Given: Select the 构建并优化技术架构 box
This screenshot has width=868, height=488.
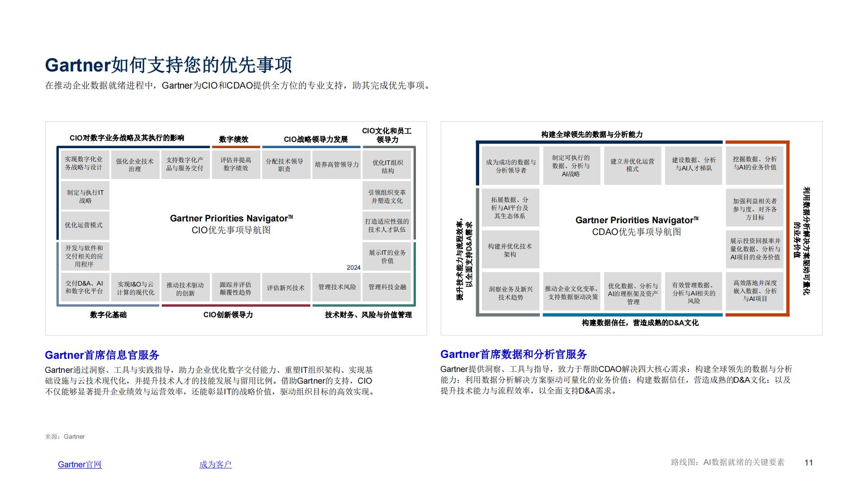Looking at the screenshot, I should click(x=510, y=250).
